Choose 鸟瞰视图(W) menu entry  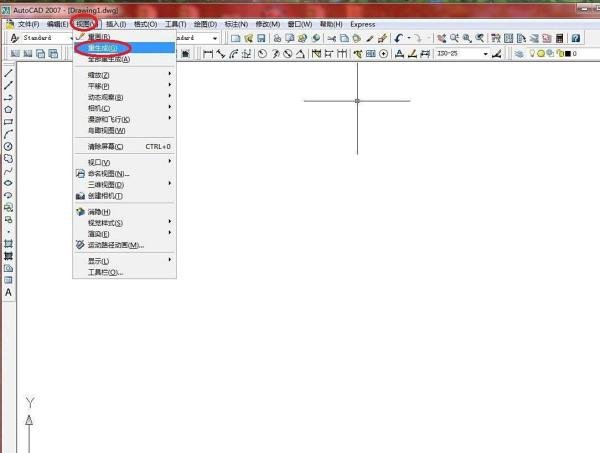[x=124, y=130]
